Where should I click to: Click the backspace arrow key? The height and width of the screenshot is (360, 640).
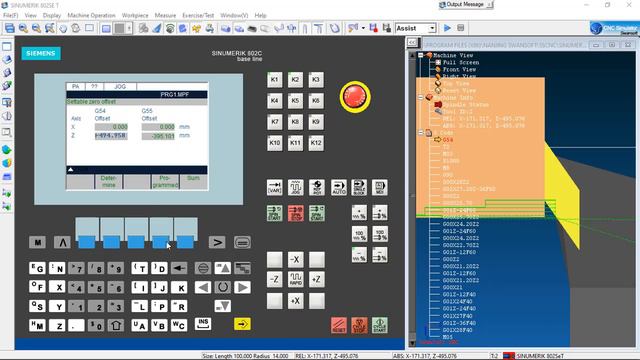(179, 268)
